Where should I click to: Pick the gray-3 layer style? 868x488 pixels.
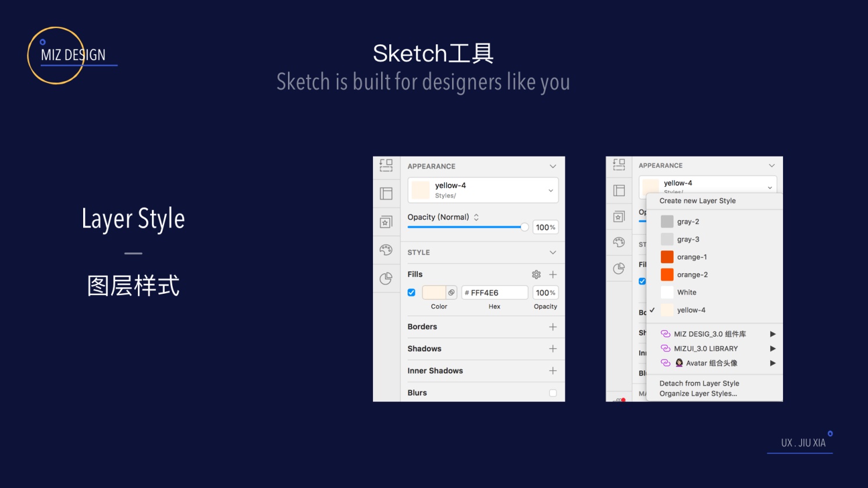(x=688, y=239)
